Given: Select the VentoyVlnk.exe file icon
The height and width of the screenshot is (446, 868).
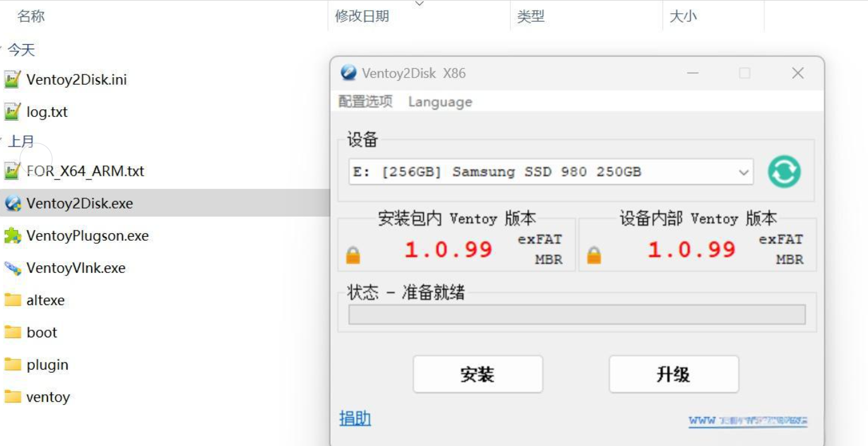Looking at the screenshot, I should (x=13, y=268).
